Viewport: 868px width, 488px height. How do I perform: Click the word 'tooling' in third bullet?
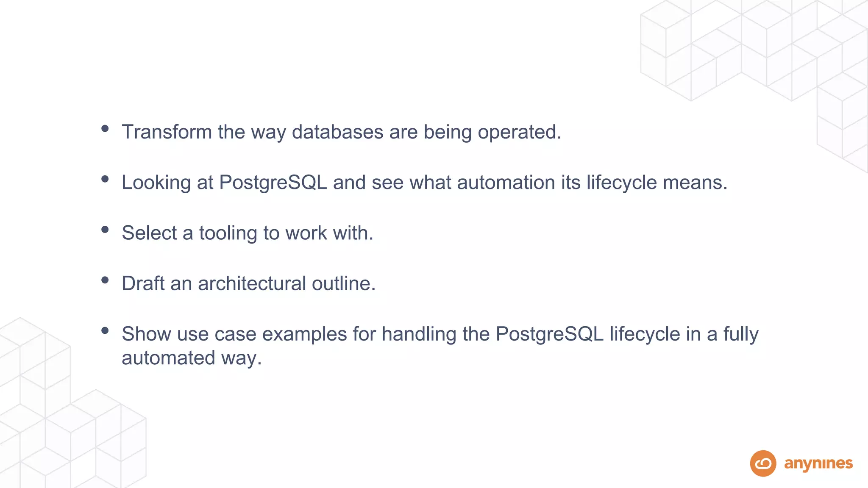coord(228,233)
